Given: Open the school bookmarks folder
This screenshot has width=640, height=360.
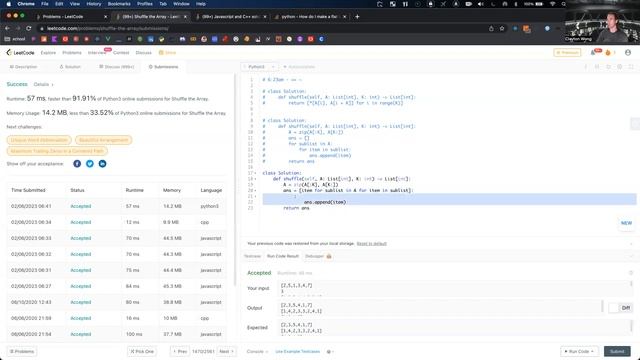Looking at the screenshot, I should pos(15,39).
